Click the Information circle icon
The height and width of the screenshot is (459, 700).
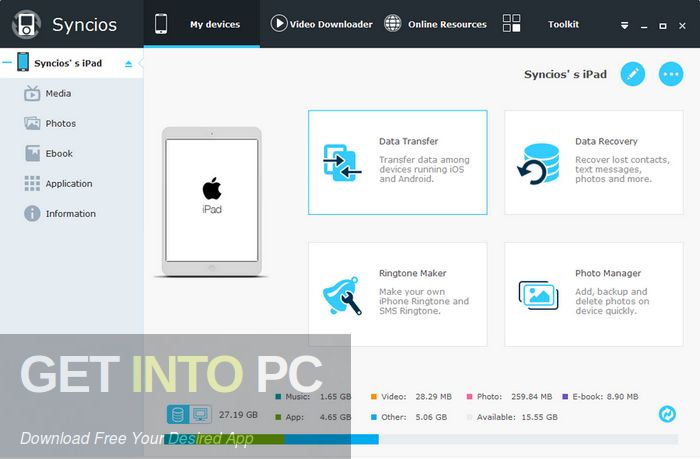(x=32, y=213)
